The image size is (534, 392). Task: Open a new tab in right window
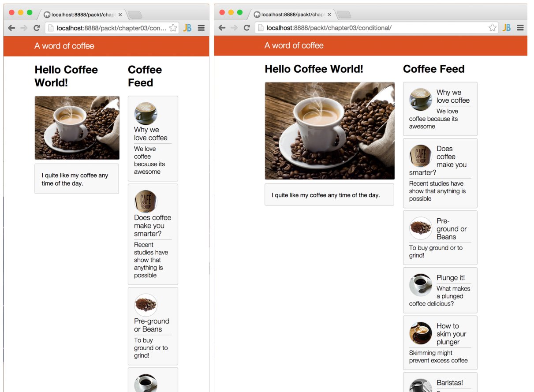pyautogui.click(x=344, y=15)
